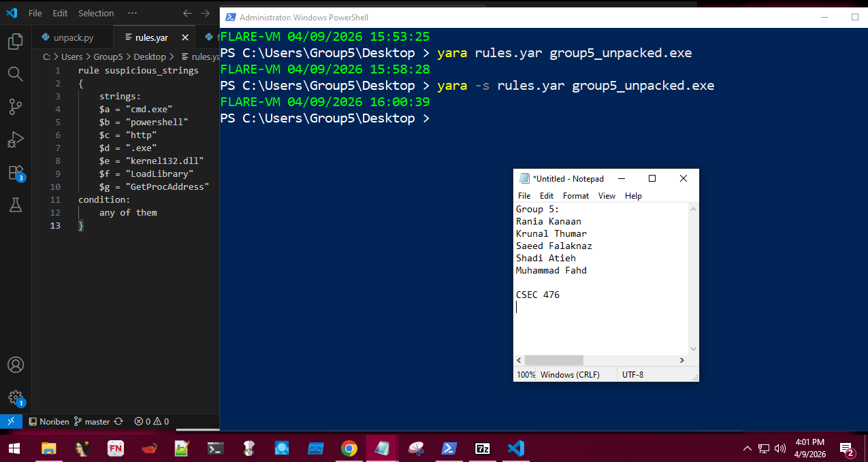This screenshot has height=462, width=868.
Task: Open Notepad++ from the taskbar
Action: tap(182, 448)
